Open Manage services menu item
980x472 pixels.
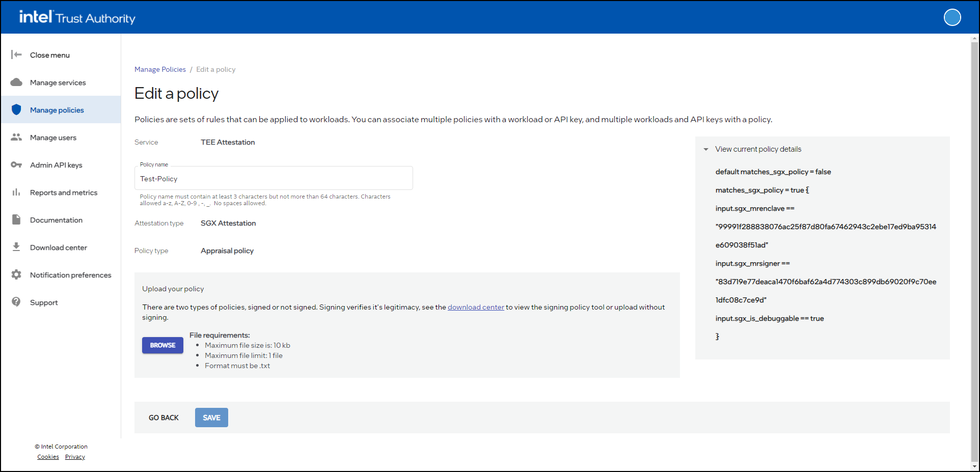(x=61, y=82)
